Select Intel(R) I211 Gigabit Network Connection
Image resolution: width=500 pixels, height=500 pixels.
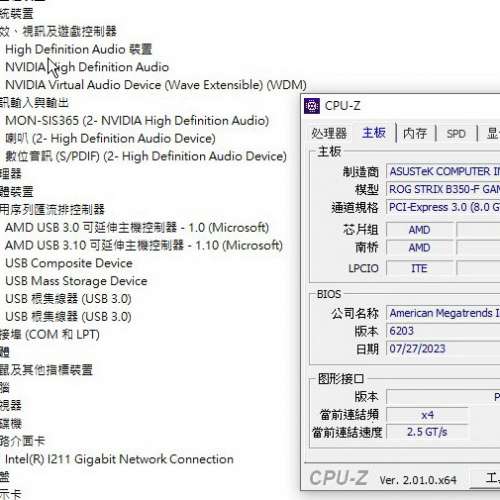point(119,459)
